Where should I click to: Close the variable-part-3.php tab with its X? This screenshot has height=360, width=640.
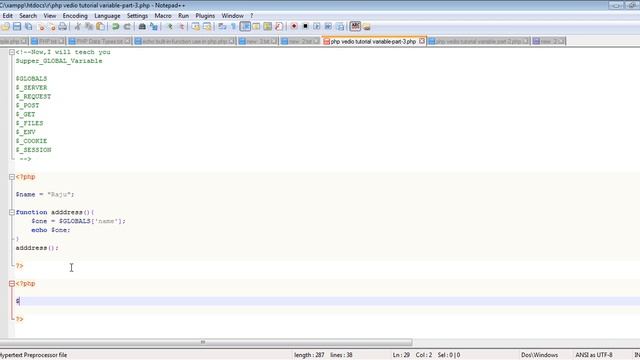pyautogui.click(x=422, y=41)
